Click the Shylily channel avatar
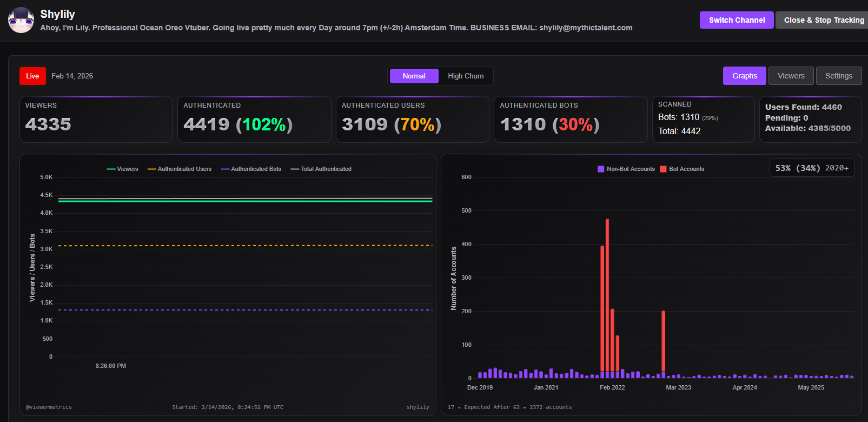The width and height of the screenshot is (868, 422). pos(21,20)
